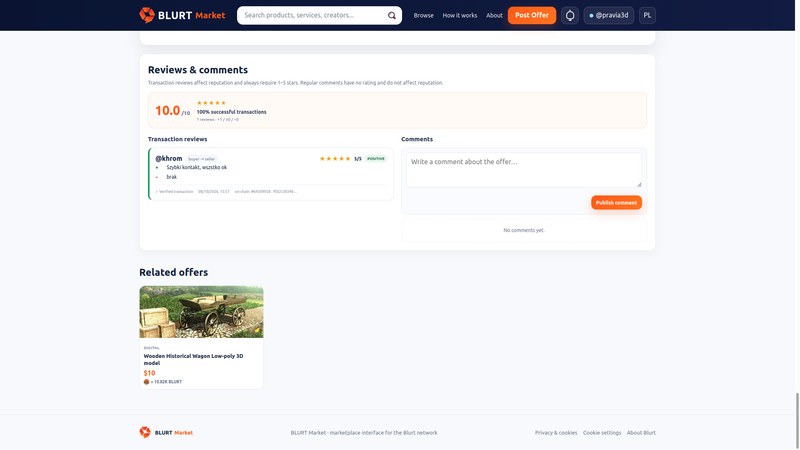
Task: Open the How it works page
Action: [460, 15]
